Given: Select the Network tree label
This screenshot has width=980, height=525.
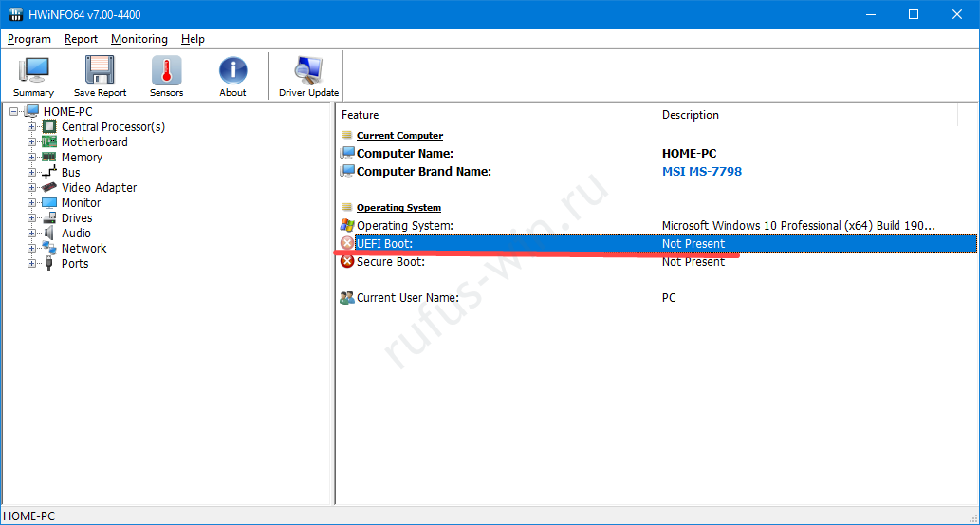Looking at the screenshot, I should pos(83,249).
